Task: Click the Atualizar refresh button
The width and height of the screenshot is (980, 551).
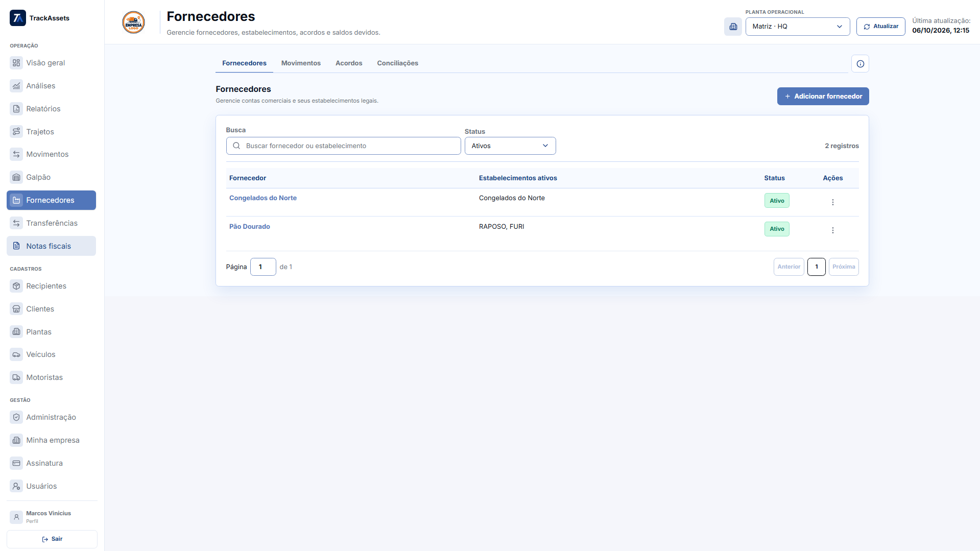Action: [x=880, y=27]
